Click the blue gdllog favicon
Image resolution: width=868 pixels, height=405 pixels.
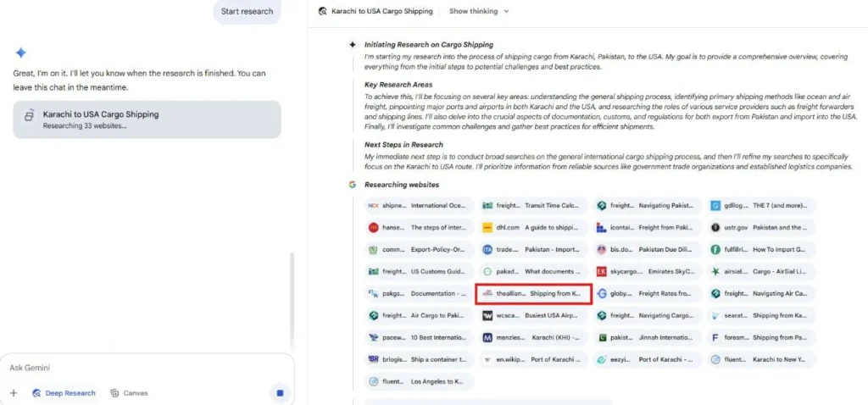click(715, 205)
